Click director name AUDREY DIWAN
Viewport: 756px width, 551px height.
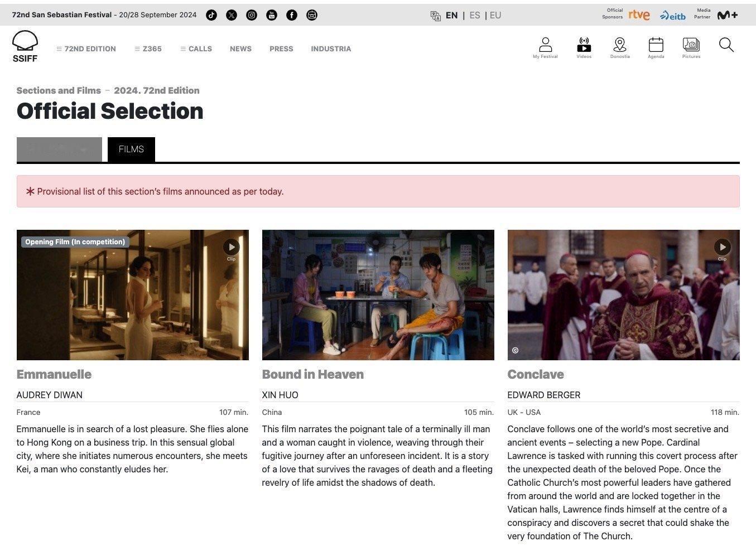(x=50, y=395)
